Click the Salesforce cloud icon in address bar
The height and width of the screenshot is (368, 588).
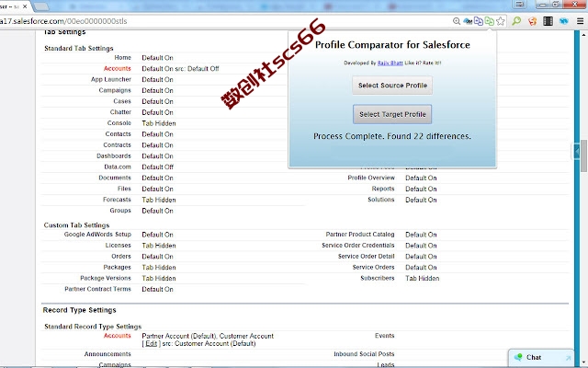point(468,21)
